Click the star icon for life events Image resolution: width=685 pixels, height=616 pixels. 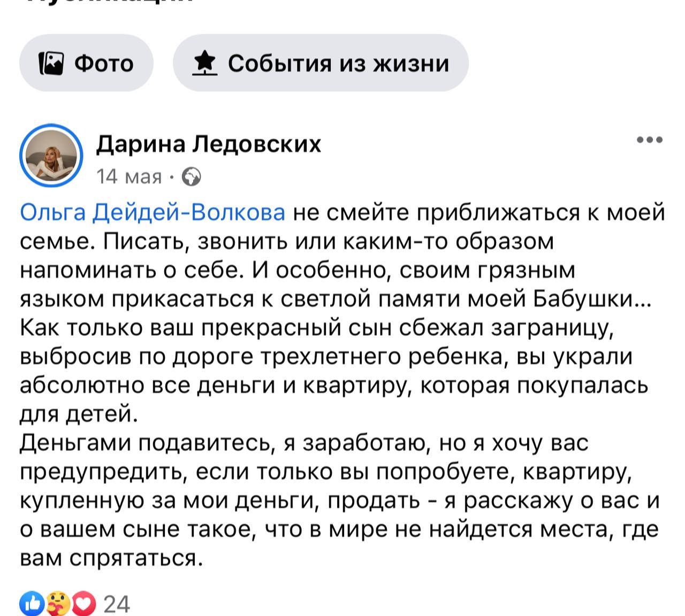click(x=204, y=64)
